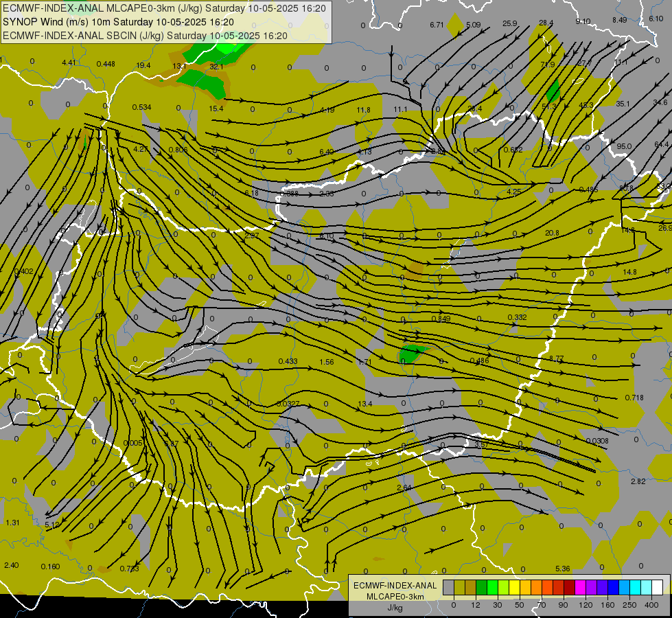Image resolution: width=672 pixels, height=618 pixels.
Task: Select the dark green legend swatch
Action: 482,587
